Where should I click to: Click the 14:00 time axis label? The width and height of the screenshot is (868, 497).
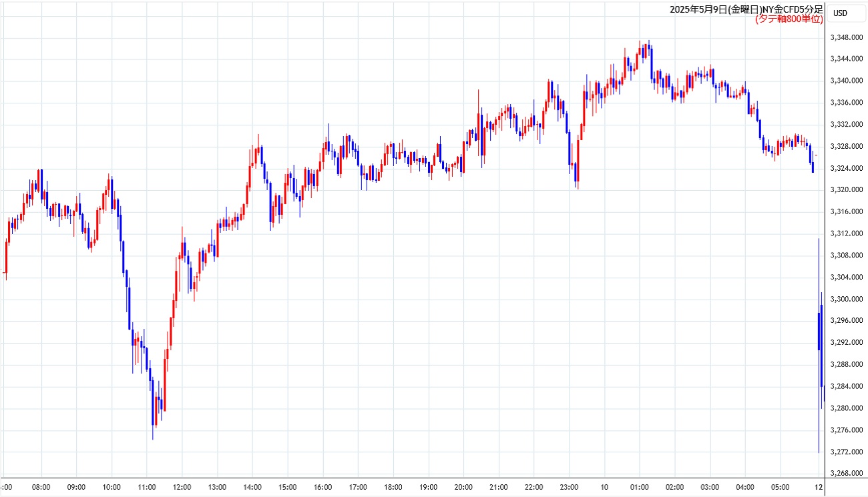click(252, 487)
